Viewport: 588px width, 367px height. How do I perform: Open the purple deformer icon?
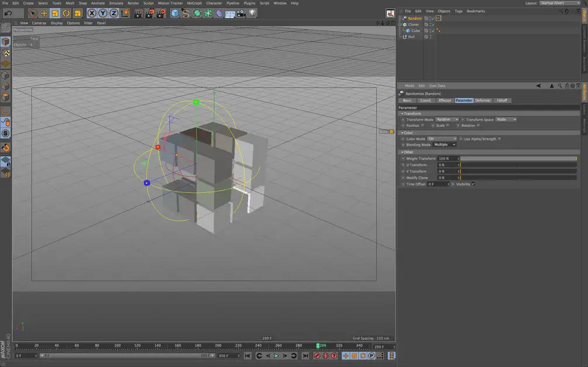pyautogui.click(x=219, y=13)
